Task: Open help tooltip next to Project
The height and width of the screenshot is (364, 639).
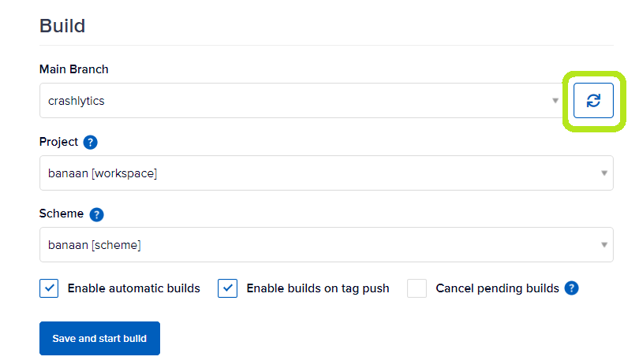Action: point(90,142)
